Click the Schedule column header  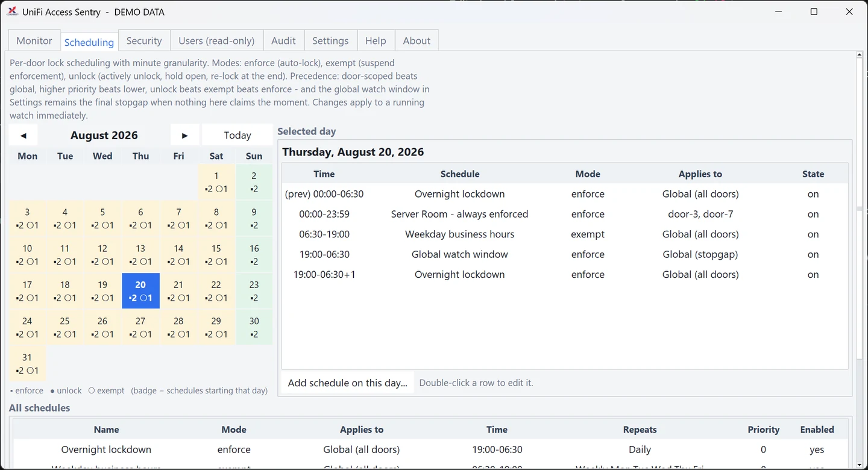click(x=460, y=174)
